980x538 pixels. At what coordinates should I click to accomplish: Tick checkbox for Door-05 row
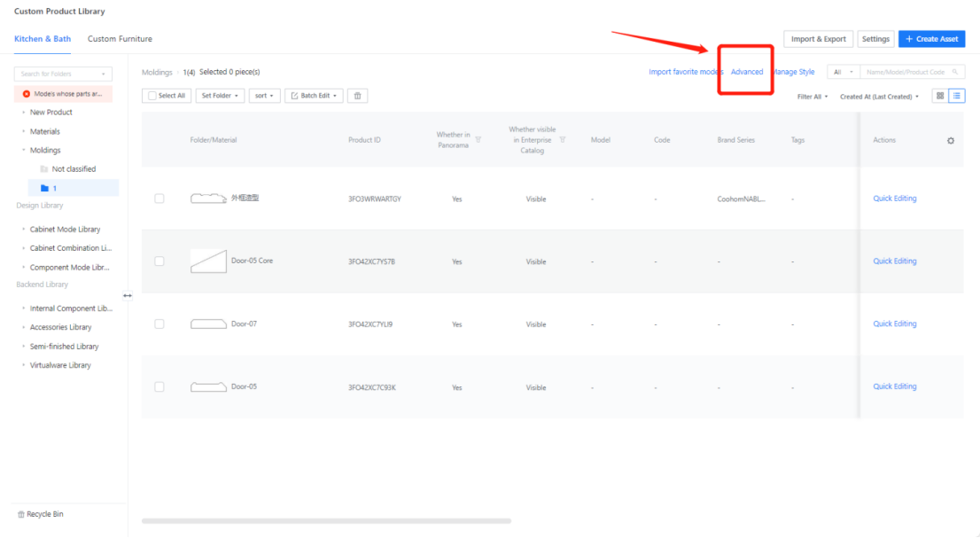click(x=159, y=386)
